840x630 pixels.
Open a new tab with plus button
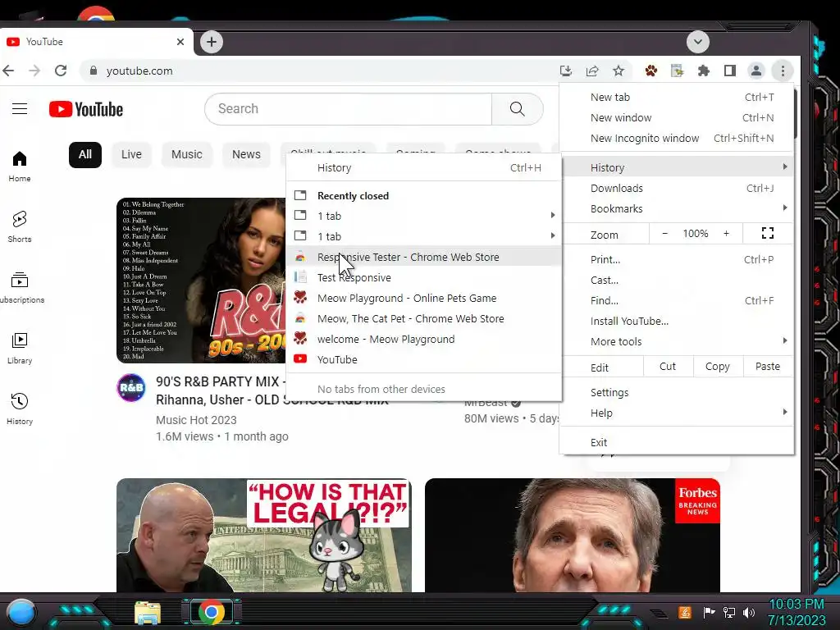tap(212, 42)
